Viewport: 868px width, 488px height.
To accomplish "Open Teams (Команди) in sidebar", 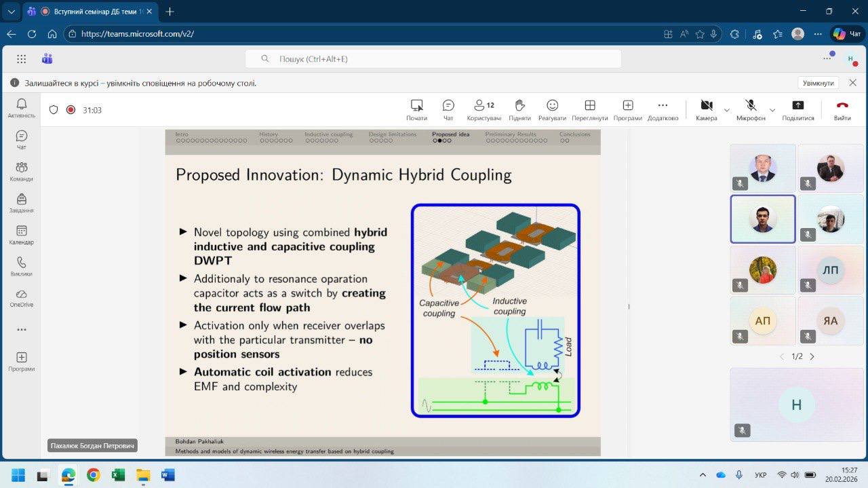I will tap(21, 172).
